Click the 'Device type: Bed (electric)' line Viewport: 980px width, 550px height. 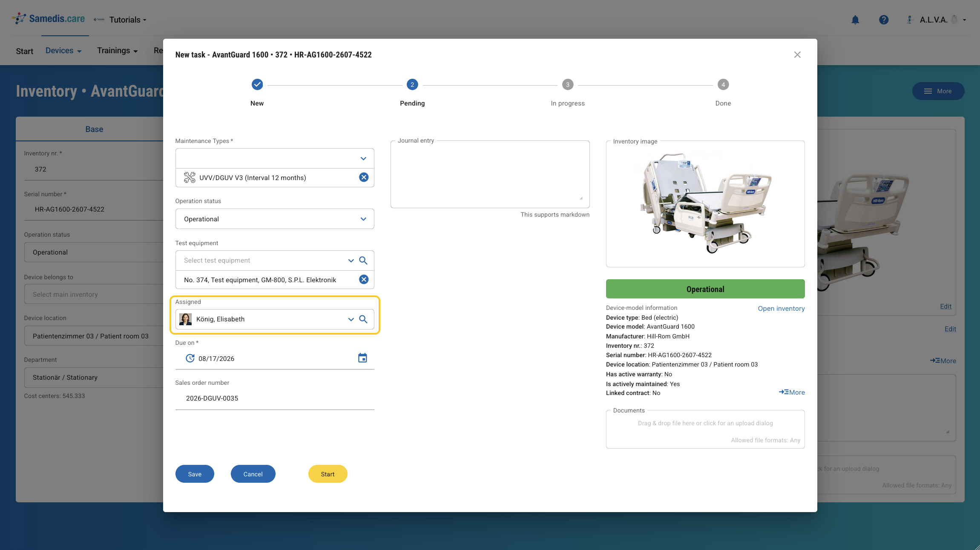tap(642, 318)
